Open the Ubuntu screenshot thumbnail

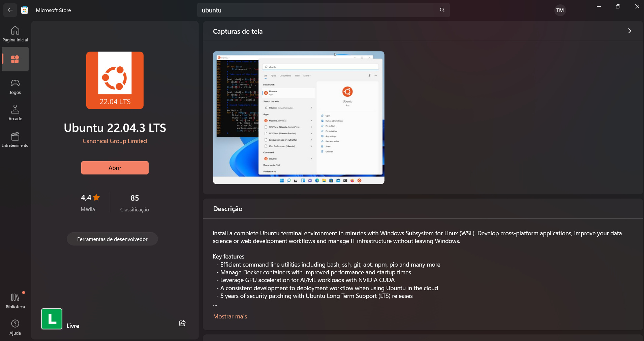[299, 117]
